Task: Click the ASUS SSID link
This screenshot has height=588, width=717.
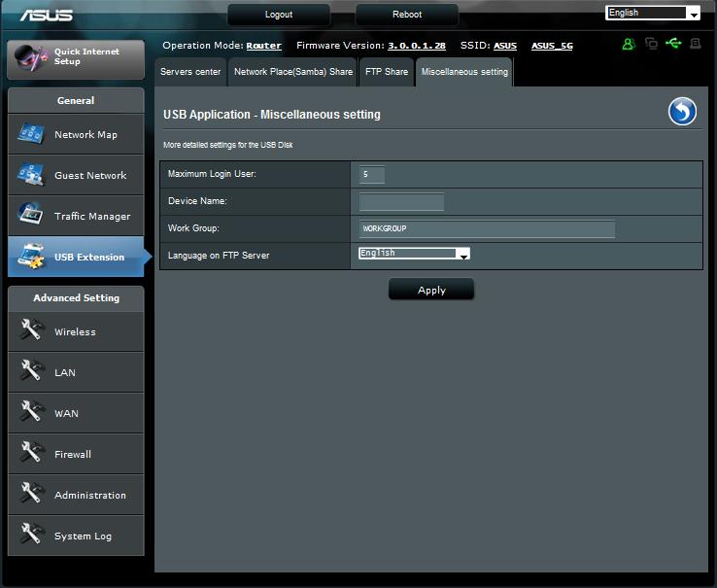Action: click(x=505, y=46)
